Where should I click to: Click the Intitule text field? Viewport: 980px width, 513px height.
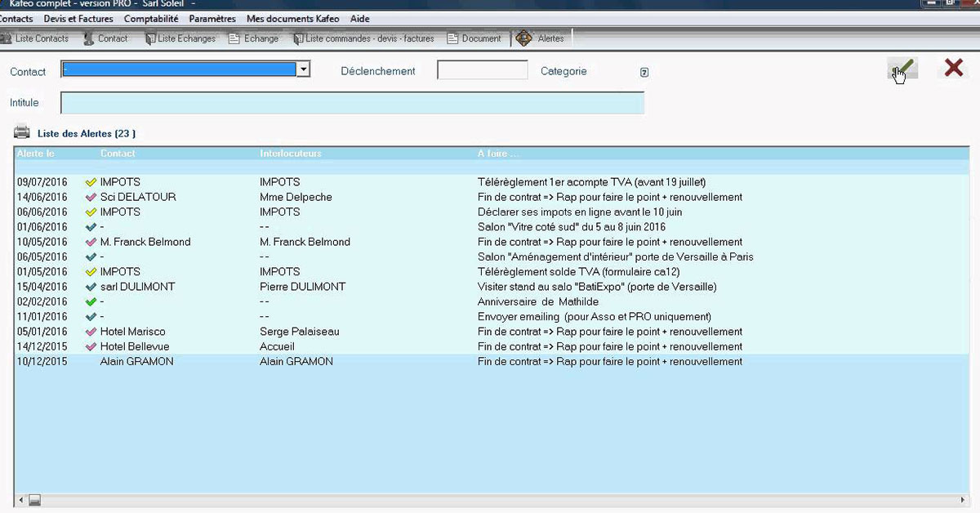(352, 103)
